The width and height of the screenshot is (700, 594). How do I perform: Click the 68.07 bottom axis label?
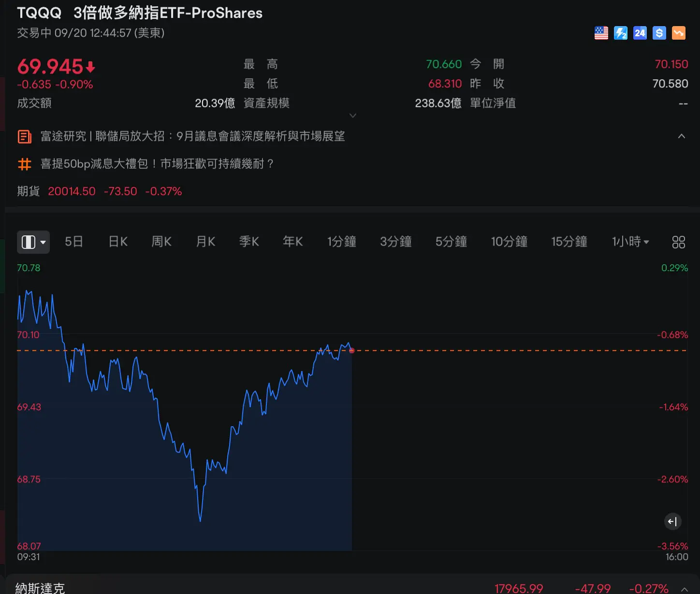[29, 546]
